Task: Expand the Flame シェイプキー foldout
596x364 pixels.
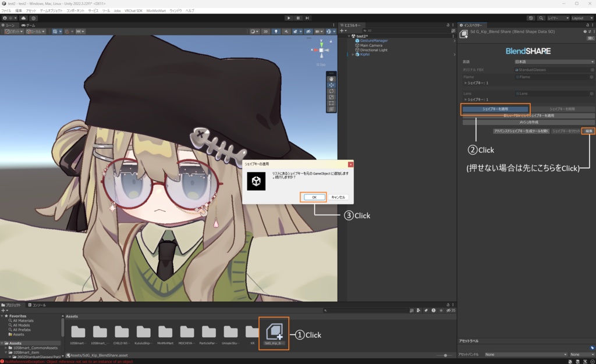Action: (465, 83)
